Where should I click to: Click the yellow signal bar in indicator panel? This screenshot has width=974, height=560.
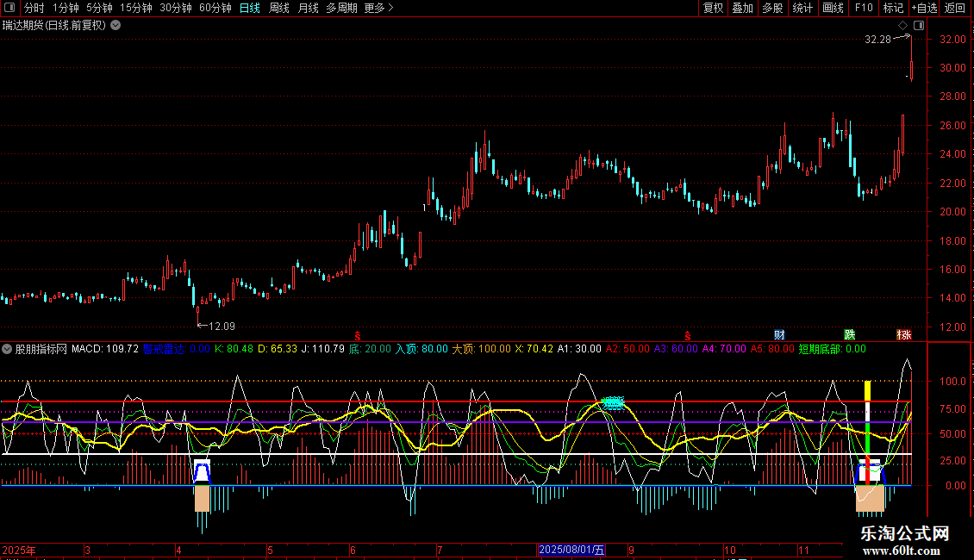pyautogui.click(x=868, y=390)
